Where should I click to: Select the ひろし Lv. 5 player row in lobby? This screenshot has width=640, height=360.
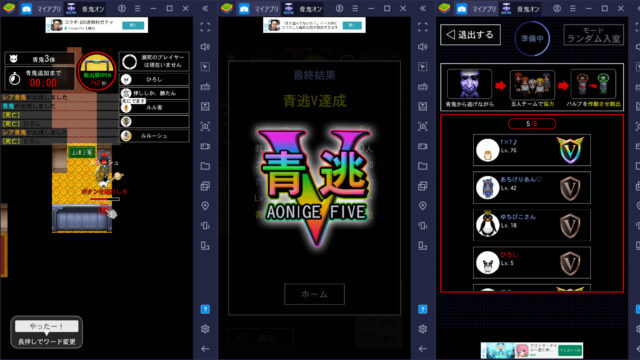click(532, 262)
